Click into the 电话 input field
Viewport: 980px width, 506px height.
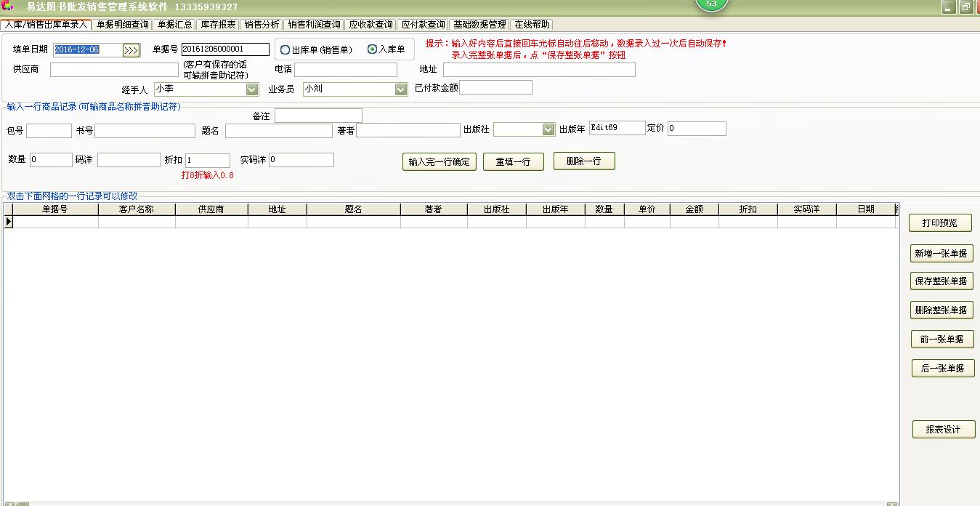tap(346, 70)
